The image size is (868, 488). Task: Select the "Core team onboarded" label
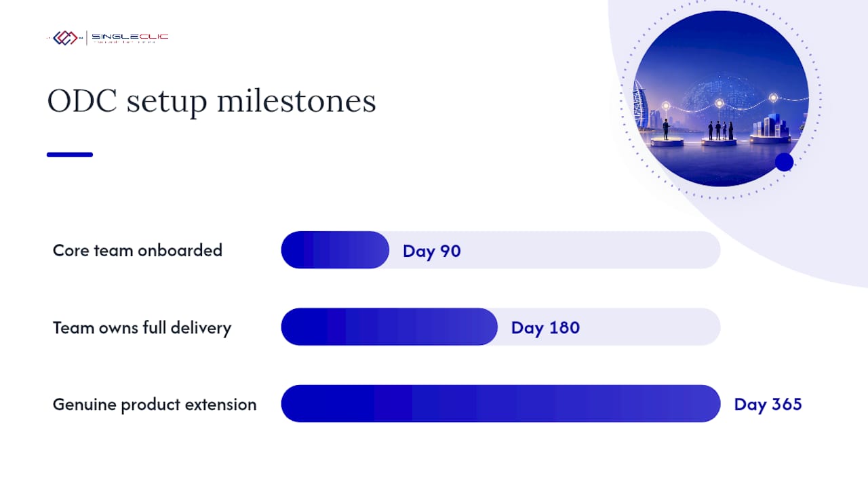point(138,250)
